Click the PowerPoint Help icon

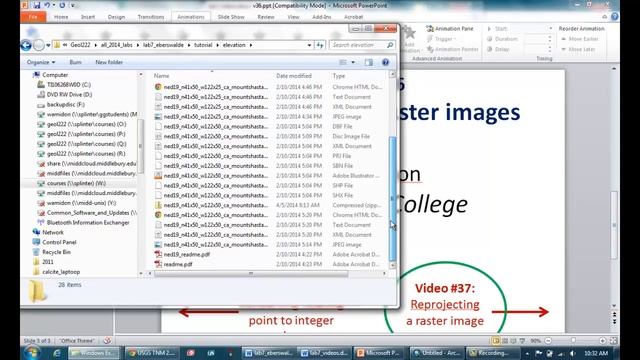615,17
